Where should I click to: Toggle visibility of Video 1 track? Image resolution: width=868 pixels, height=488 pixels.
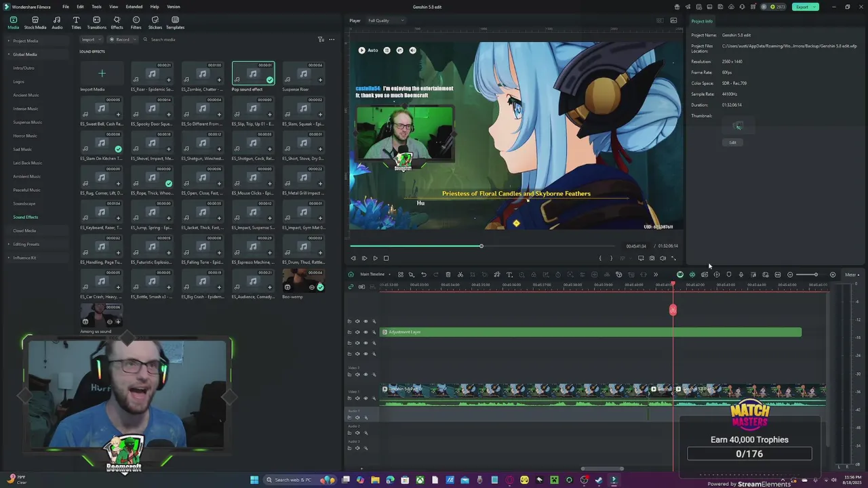(366, 398)
